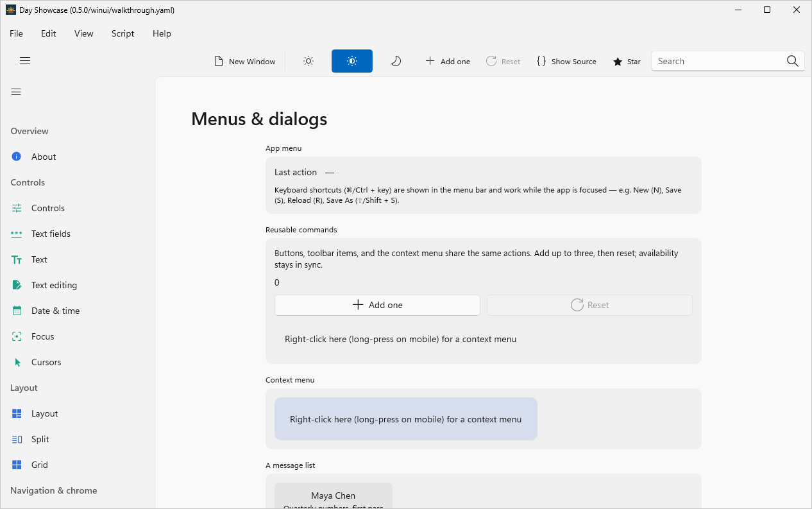The width and height of the screenshot is (812, 509).
Task: Click the Star toolbar button
Action: point(627,62)
